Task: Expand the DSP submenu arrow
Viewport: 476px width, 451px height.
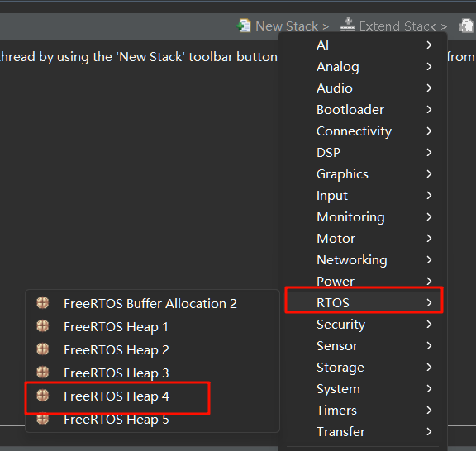Action: (429, 152)
